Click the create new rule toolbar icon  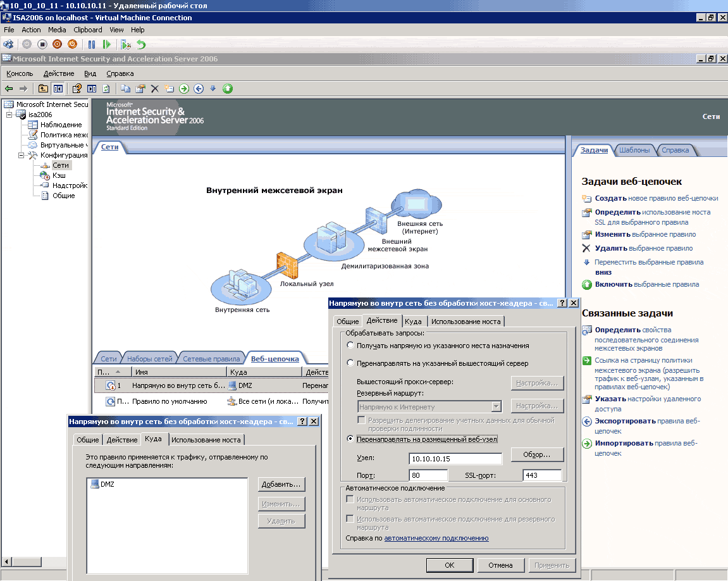click(x=169, y=89)
